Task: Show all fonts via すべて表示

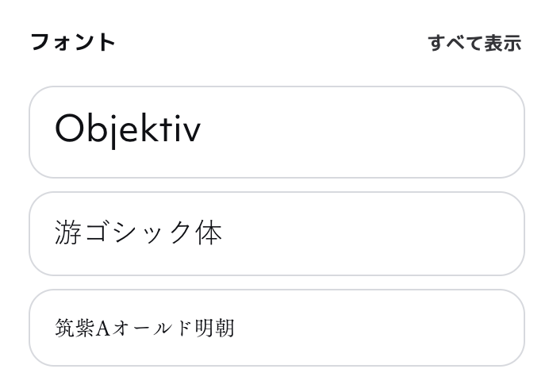Action: 474,43
